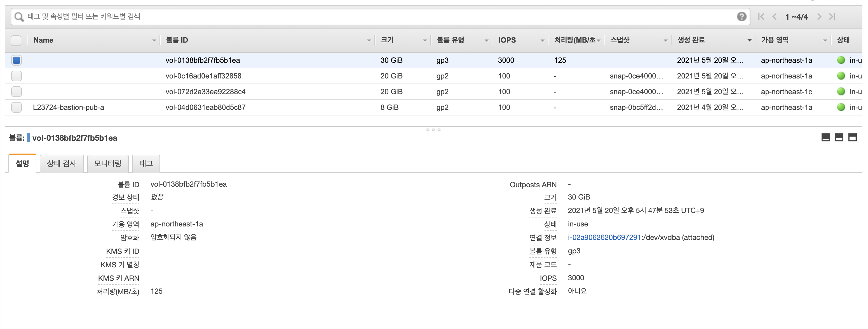
Task: Uncheck volume vol-0138bfb2f7fb5b1ea
Action: click(x=16, y=60)
